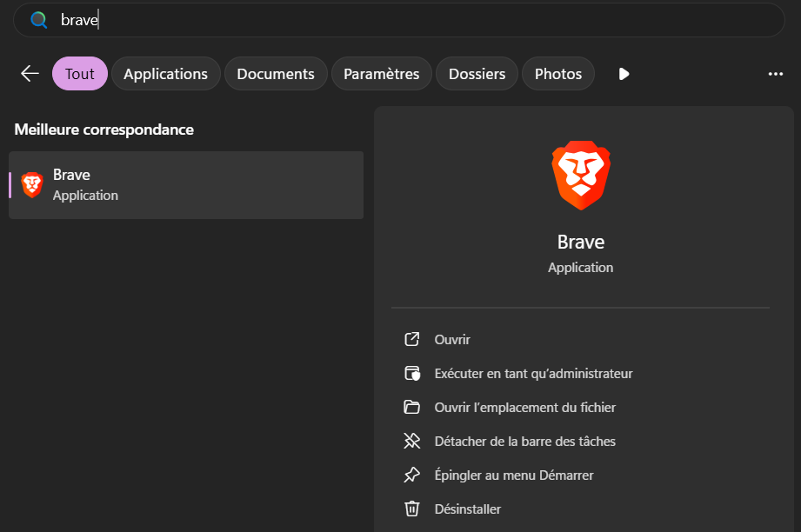The height and width of the screenshot is (532, 801).
Task: Click the Brave lion icon in the results list
Action: [x=31, y=185]
